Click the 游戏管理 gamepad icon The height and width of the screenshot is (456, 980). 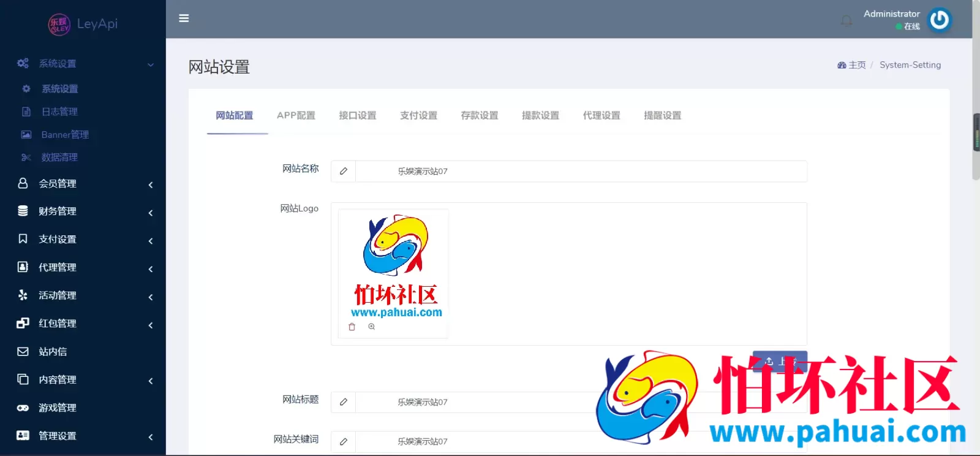[x=23, y=408]
